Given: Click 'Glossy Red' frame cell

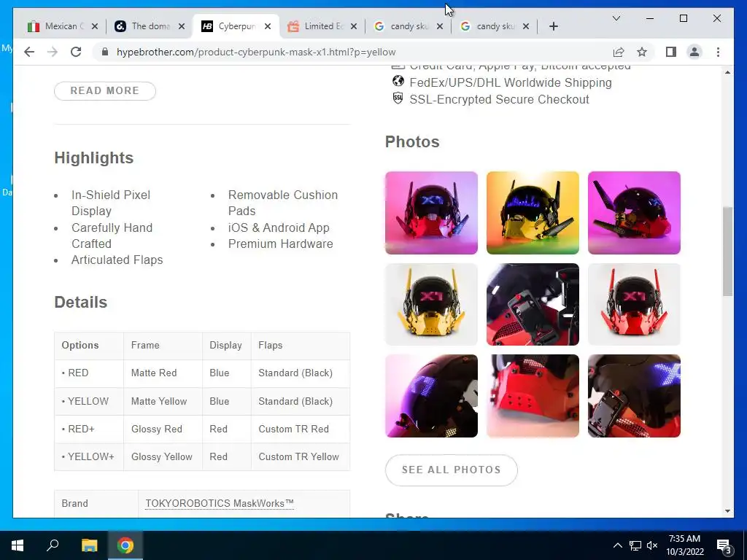Looking at the screenshot, I should click(163, 429).
